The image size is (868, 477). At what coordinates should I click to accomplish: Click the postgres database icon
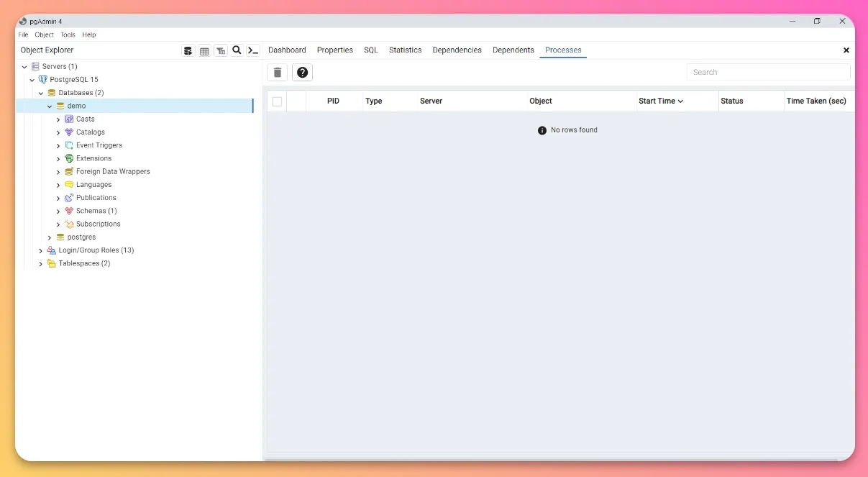(60, 237)
